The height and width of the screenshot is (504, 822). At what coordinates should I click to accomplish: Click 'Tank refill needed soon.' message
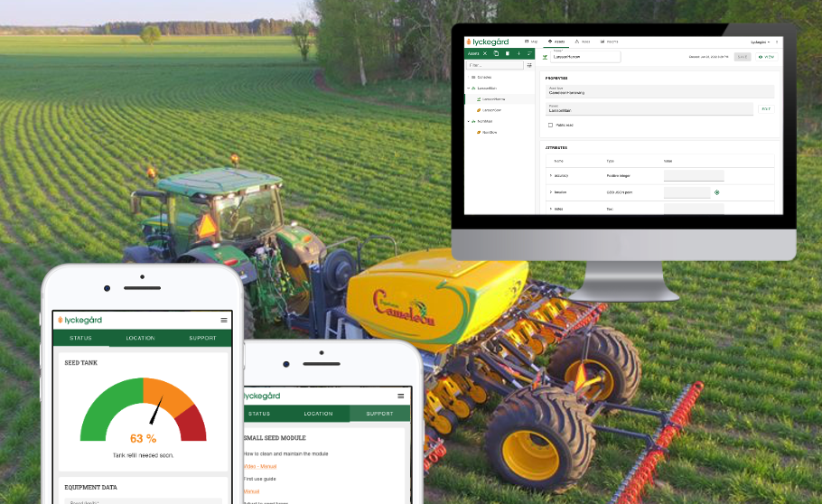tap(143, 455)
